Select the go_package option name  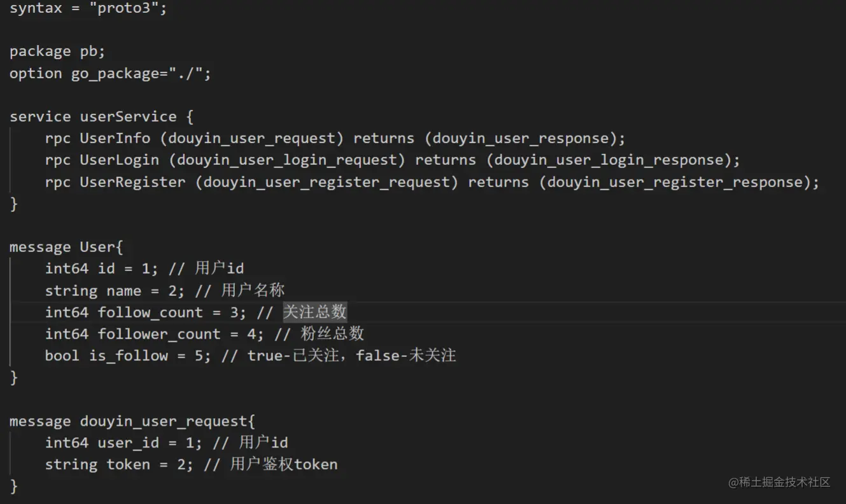[x=115, y=73]
